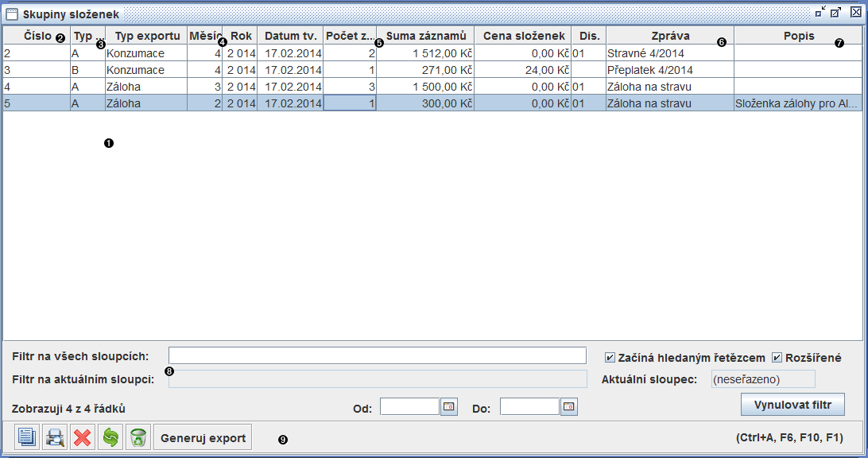Viewport: 868px width, 458px height.
Task: Click the Filtr na všech sloupcích text field
Action: coord(377,355)
